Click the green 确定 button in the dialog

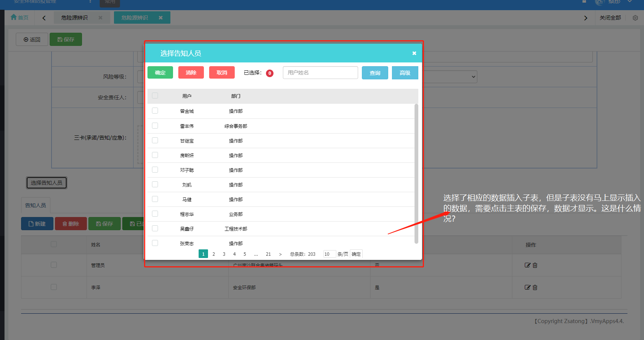(160, 73)
